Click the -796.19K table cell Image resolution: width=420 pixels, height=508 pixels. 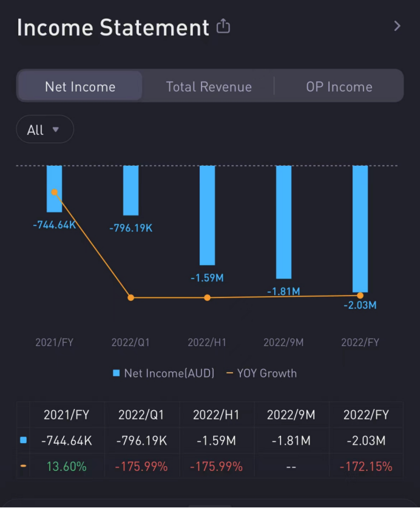click(141, 441)
